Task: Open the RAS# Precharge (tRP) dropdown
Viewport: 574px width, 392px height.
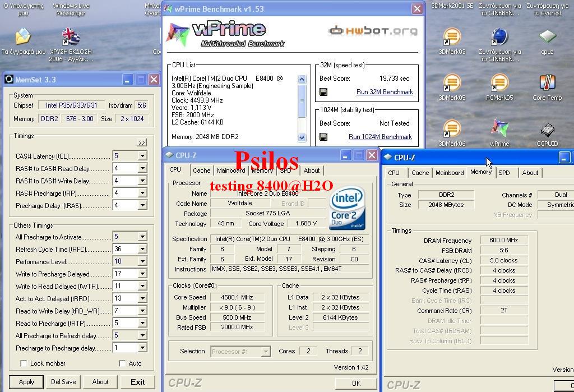Action: [142, 193]
